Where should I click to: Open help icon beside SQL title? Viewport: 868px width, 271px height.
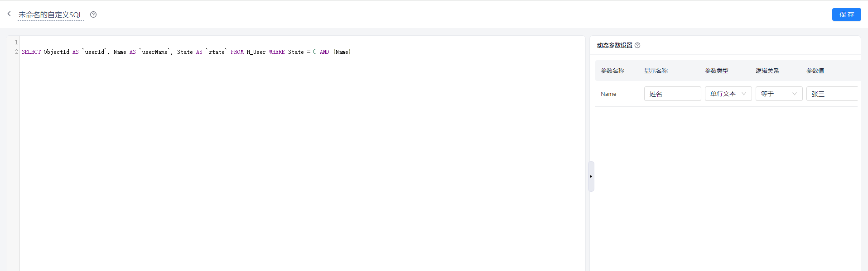click(x=93, y=14)
